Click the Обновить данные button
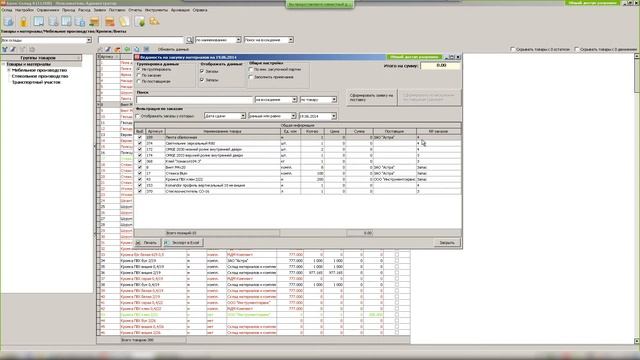The height and width of the screenshot is (360, 640). pos(173,49)
